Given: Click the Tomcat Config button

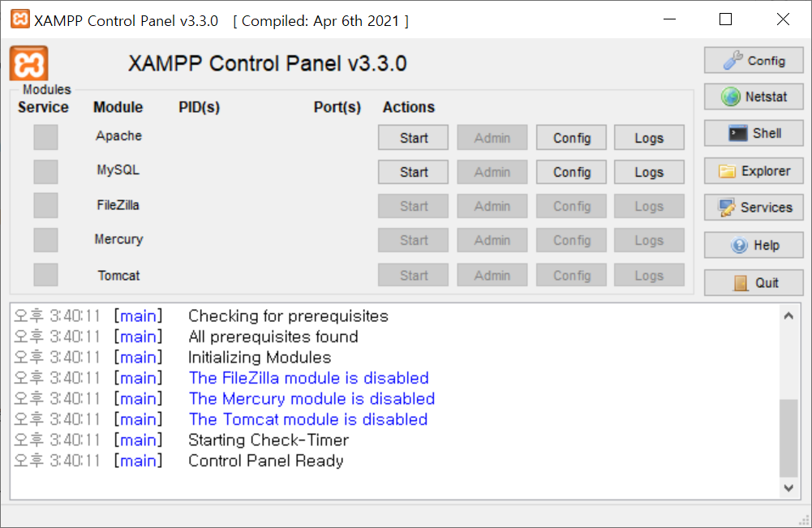Looking at the screenshot, I should click(571, 275).
